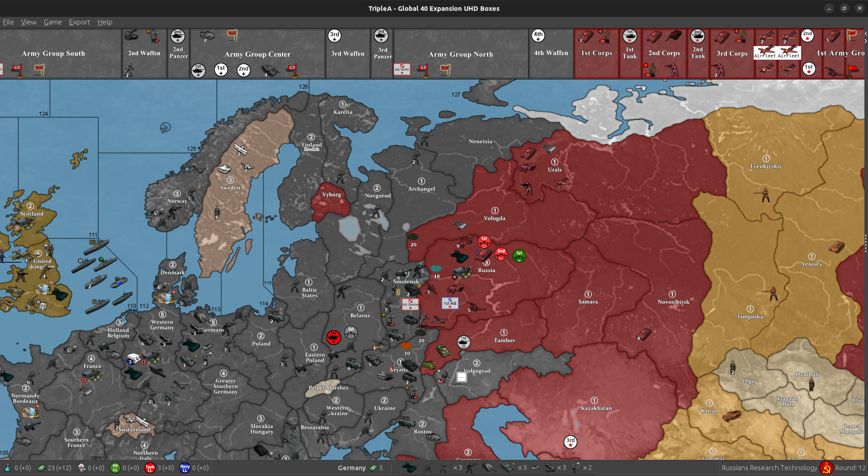
Task: Select the 3rd token above 3rd Waffen
Action: coord(335,36)
